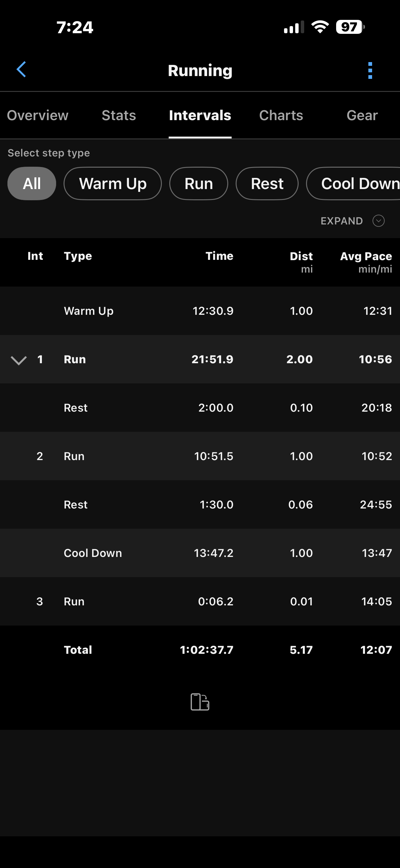Open the Charts tab
The width and height of the screenshot is (400, 868).
281,115
